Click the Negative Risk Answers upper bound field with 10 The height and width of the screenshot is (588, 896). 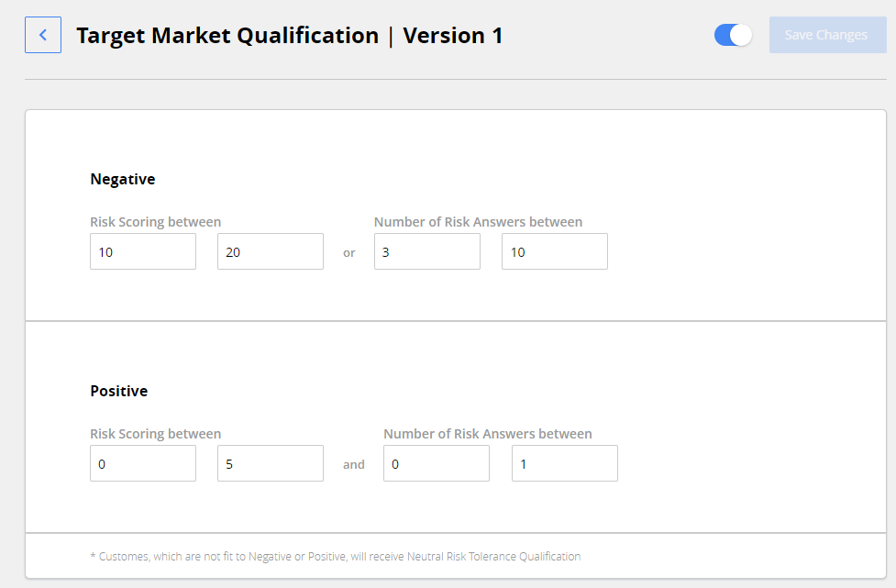(x=554, y=251)
